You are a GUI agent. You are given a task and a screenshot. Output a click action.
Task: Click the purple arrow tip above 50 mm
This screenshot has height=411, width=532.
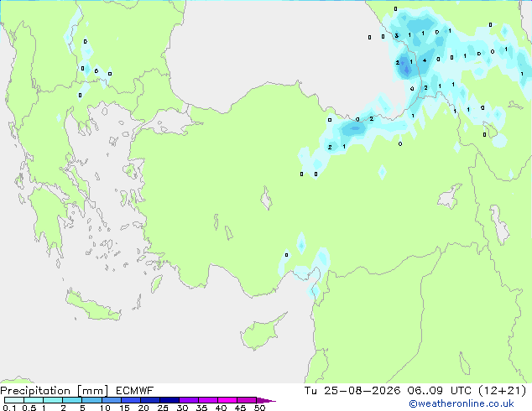tap(266, 400)
